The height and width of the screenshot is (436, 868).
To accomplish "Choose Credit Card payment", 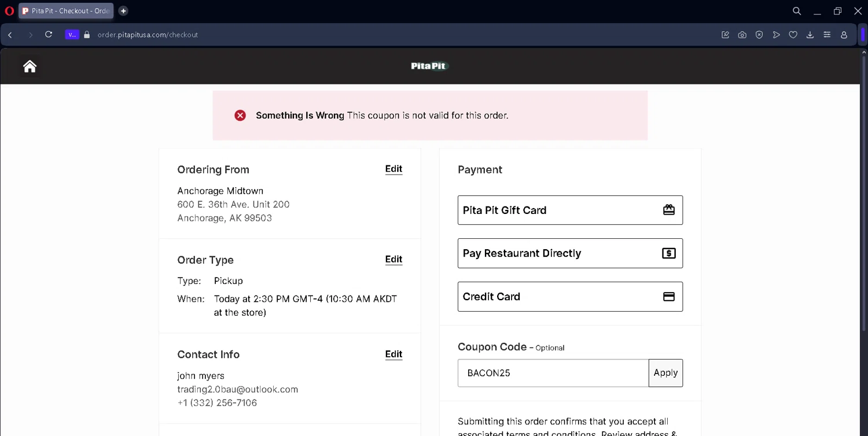I will (x=570, y=297).
